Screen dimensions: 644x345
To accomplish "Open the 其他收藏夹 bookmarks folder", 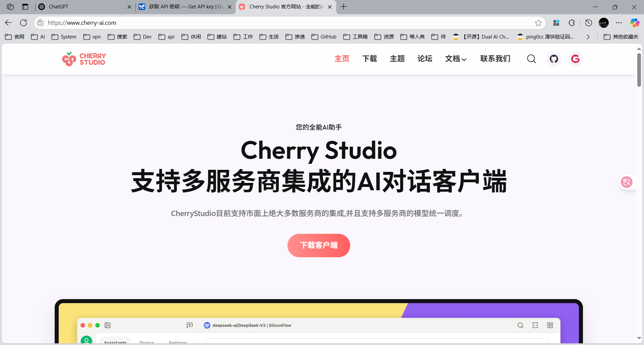I will (621, 37).
